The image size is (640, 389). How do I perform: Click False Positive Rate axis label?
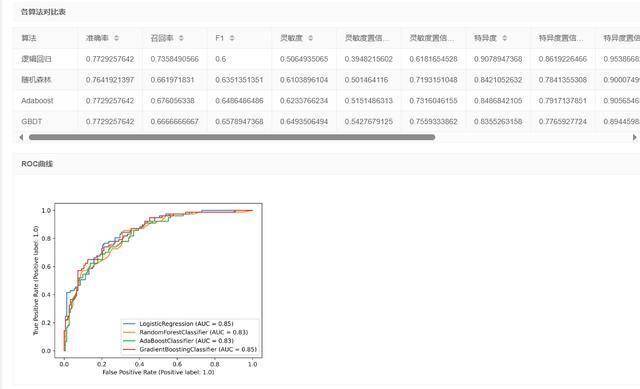coord(158,372)
